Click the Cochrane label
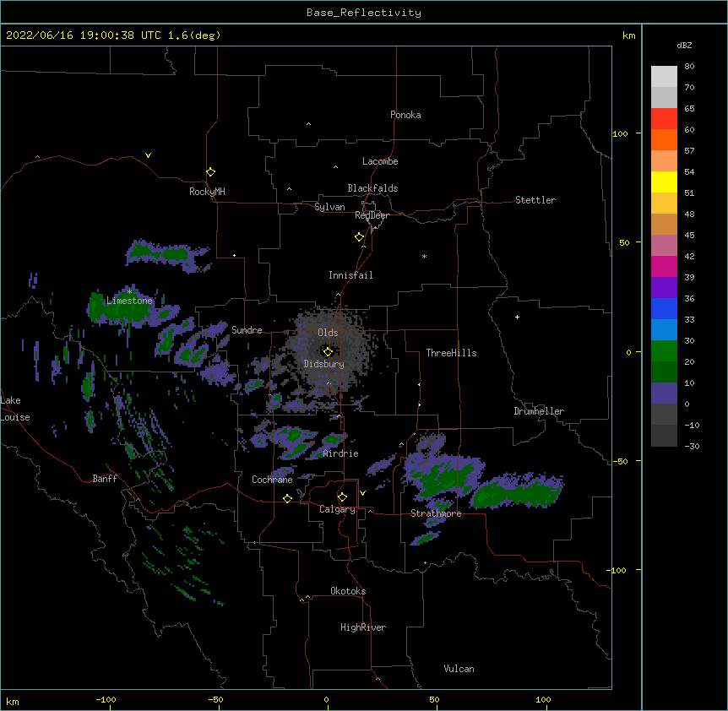This screenshot has width=728, height=711. click(272, 480)
